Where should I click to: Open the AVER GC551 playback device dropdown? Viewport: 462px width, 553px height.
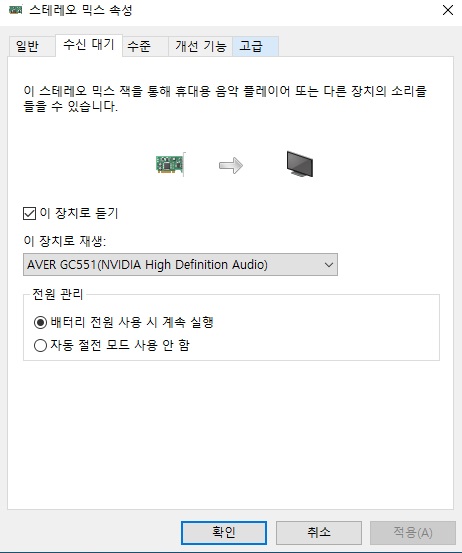pos(180,265)
